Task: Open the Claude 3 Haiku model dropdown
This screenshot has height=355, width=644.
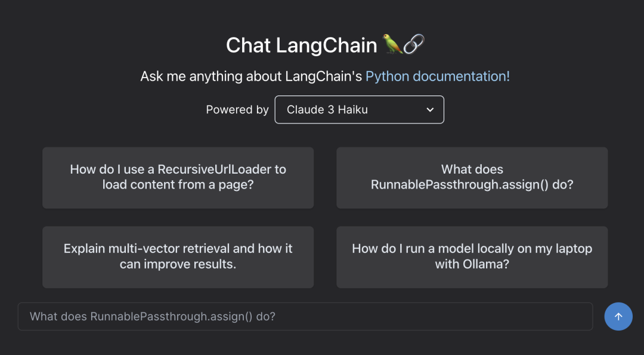Action: point(359,110)
